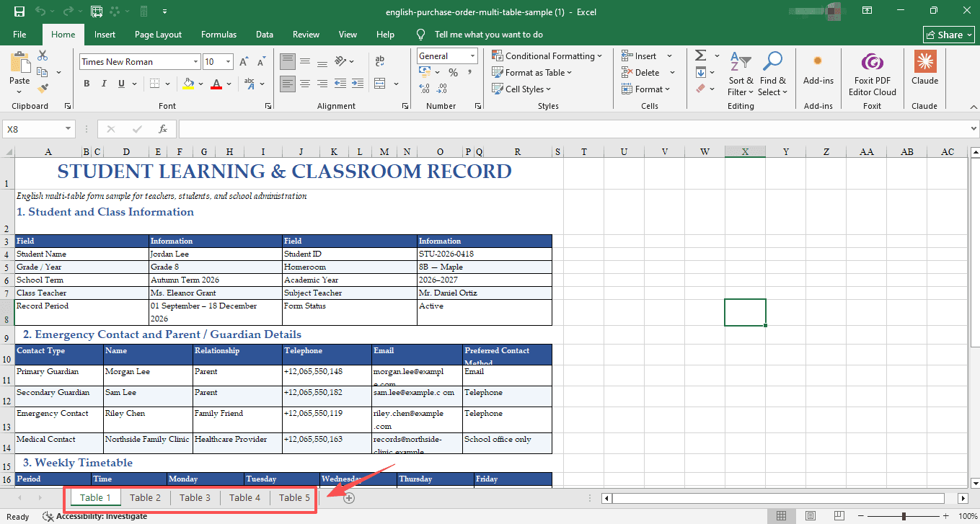Apply Percent Style format

tap(453, 72)
